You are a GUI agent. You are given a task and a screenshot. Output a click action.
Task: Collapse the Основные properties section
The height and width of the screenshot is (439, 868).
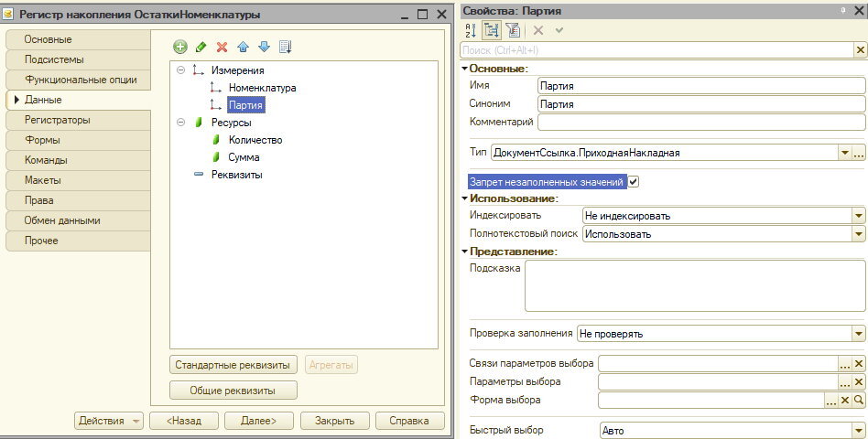click(x=464, y=69)
